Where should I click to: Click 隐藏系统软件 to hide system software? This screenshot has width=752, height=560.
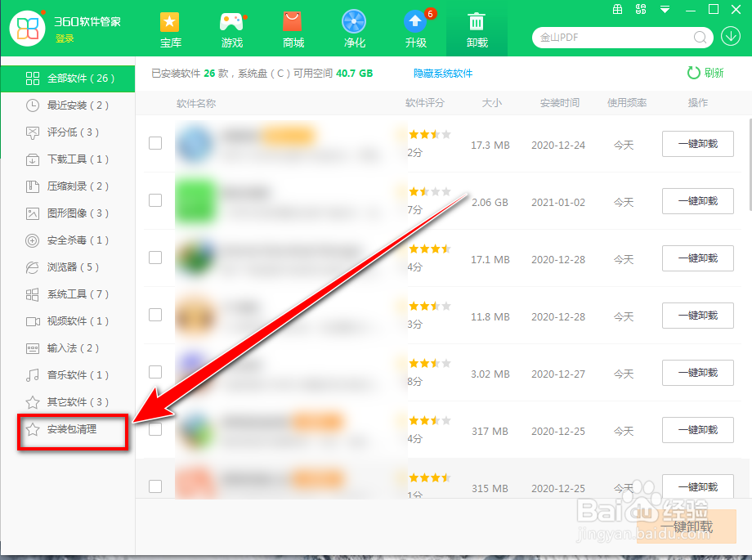coord(443,73)
